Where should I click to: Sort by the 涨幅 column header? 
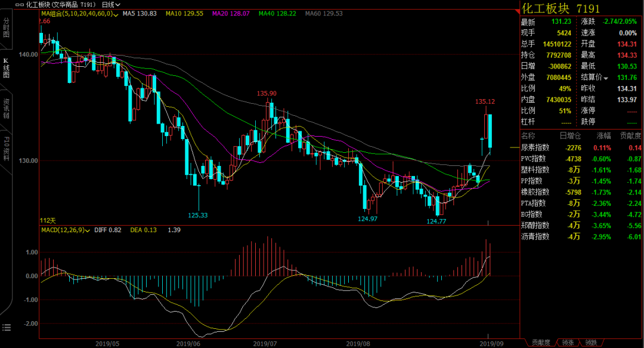[603, 135]
